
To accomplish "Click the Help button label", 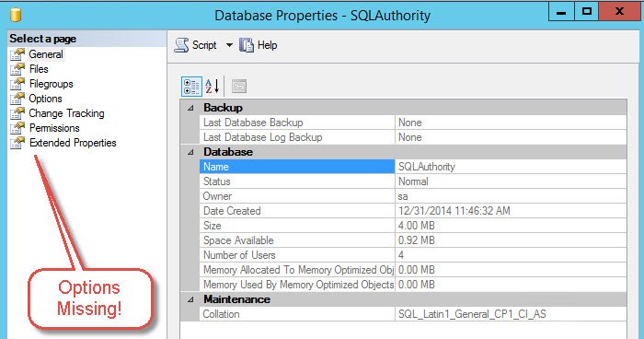I will [x=267, y=45].
